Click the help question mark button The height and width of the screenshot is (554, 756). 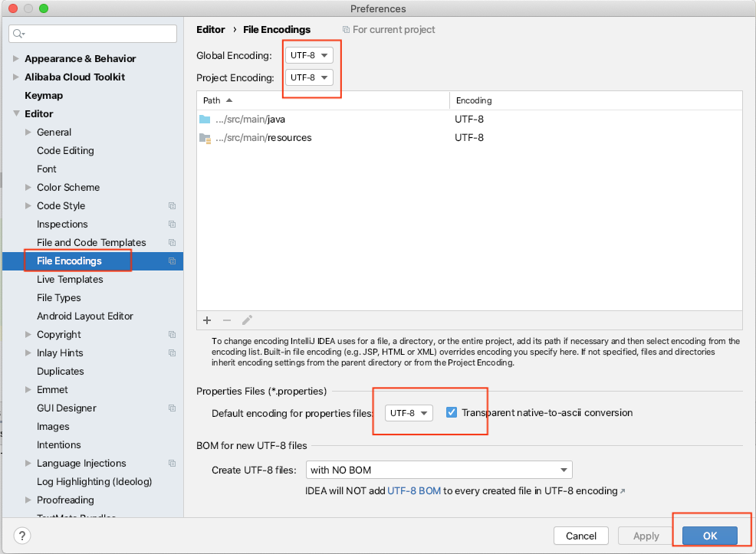point(22,536)
